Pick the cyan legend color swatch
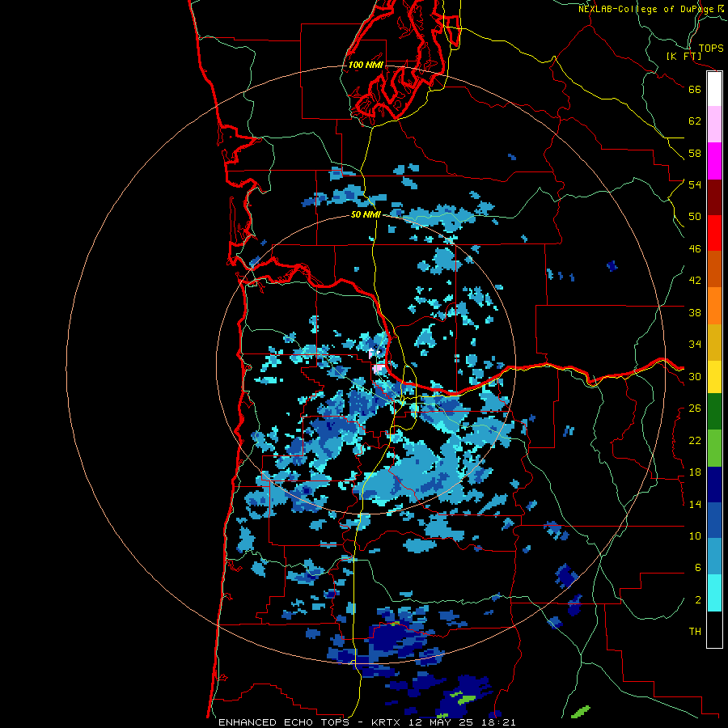This screenshot has height=728, width=728. [x=714, y=593]
